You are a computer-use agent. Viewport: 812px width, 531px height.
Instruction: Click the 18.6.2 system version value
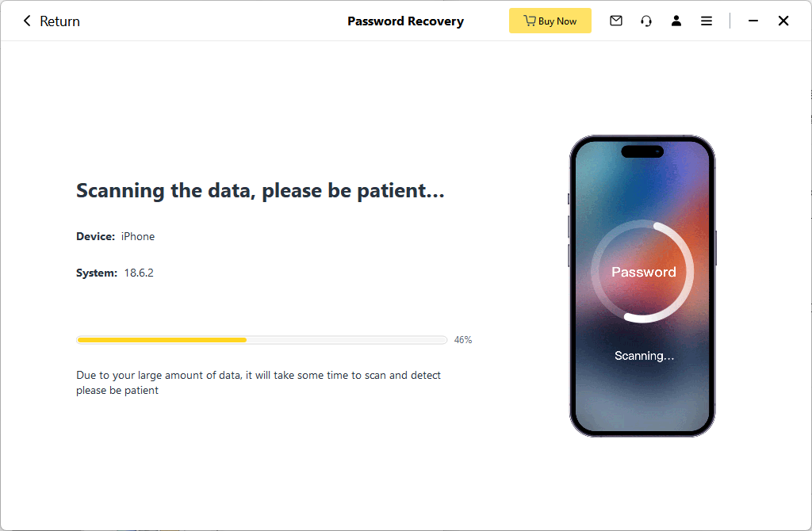pyautogui.click(x=139, y=273)
